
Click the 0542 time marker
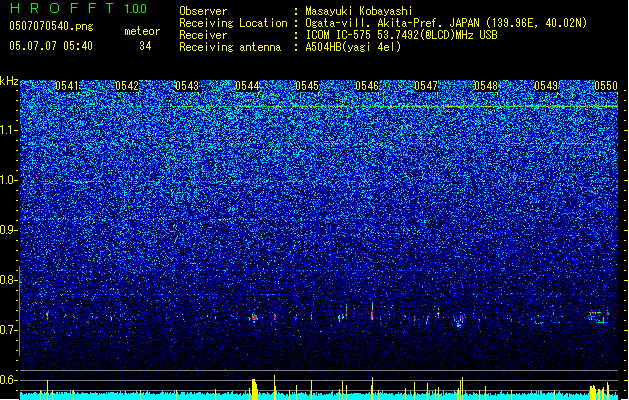(x=127, y=86)
